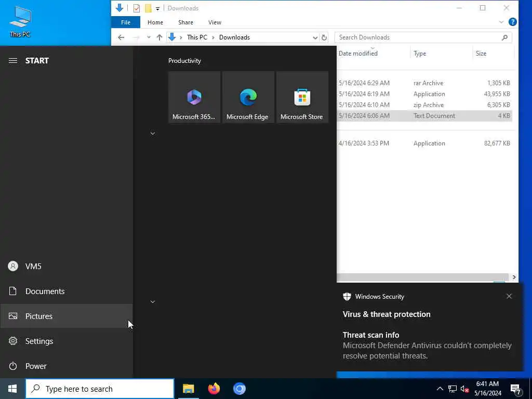Open the blue circular taskbar browser icon

pyautogui.click(x=239, y=389)
